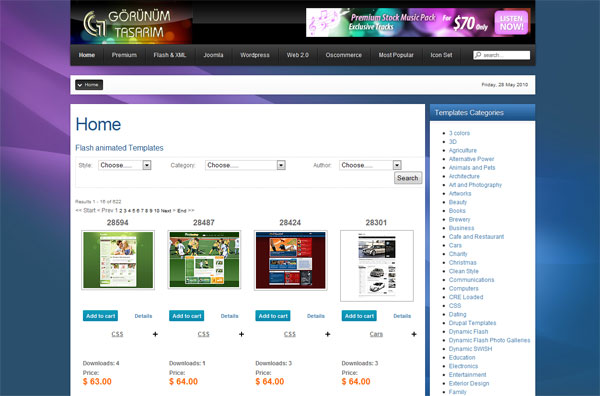The height and width of the screenshot is (396, 600).
Task: Go to the Icon Set menu
Action: (x=441, y=55)
